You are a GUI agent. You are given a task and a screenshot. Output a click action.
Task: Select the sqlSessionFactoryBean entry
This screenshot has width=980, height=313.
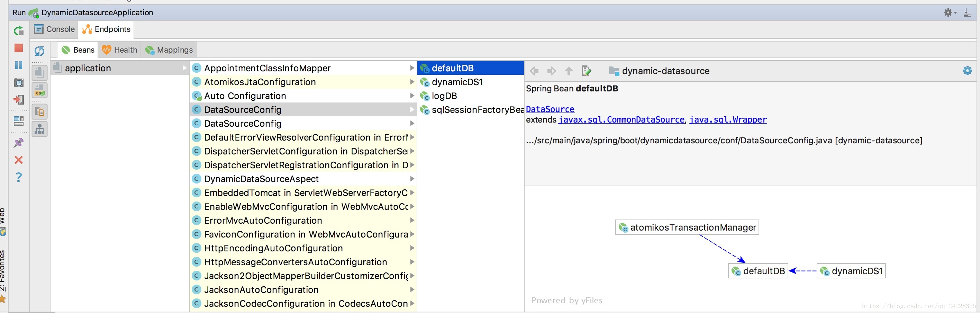471,110
